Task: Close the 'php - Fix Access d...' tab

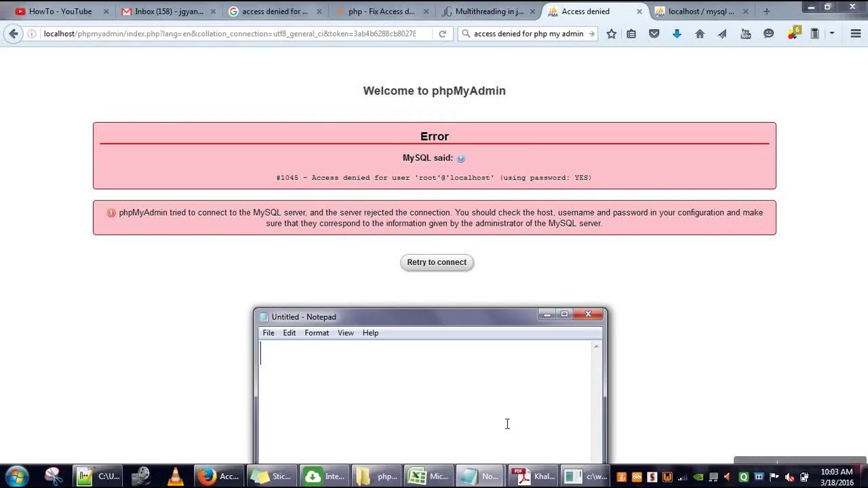Action: click(x=426, y=12)
